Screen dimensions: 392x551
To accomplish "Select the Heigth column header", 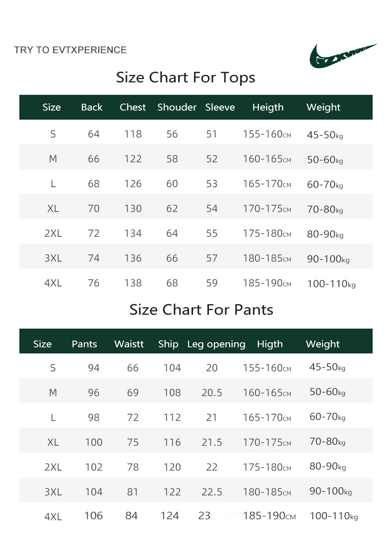I will pyautogui.click(x=267, y=107).
